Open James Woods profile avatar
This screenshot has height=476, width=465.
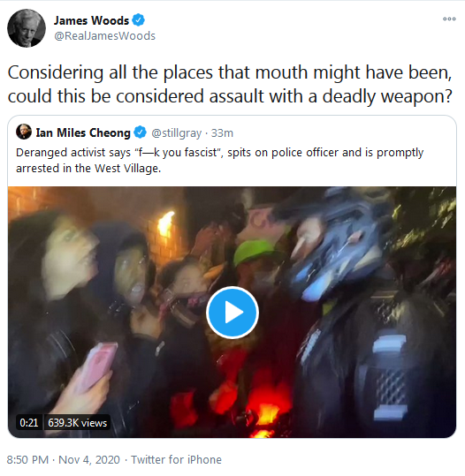[27, 28]
